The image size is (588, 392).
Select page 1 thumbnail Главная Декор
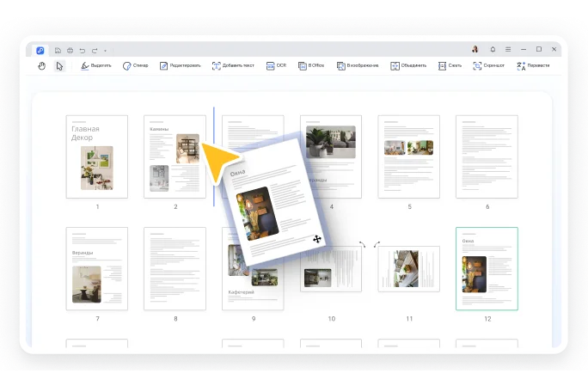[x=97, y=156]
